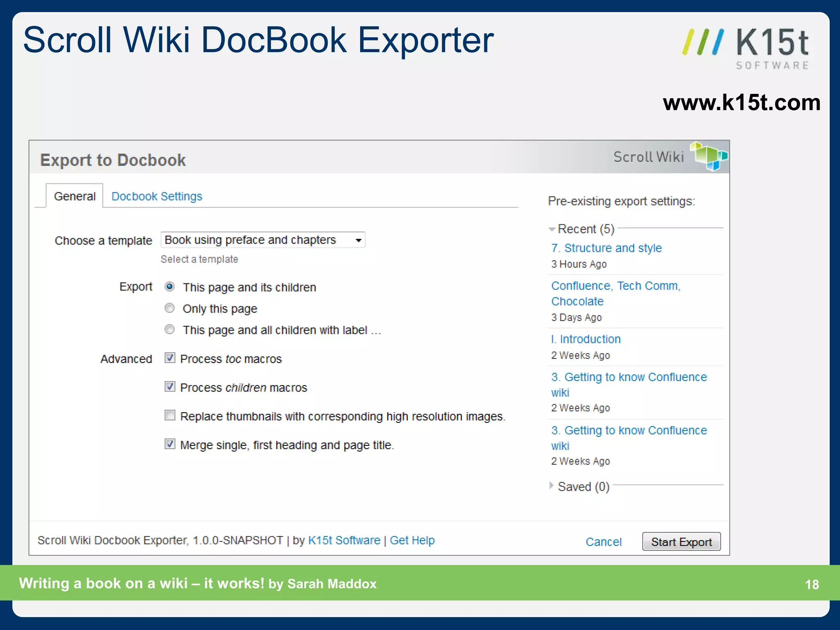Open first '3. Getting to know Confluence wiki' link
Viewport: 840px width, 630px height.
tap(629, 385)
